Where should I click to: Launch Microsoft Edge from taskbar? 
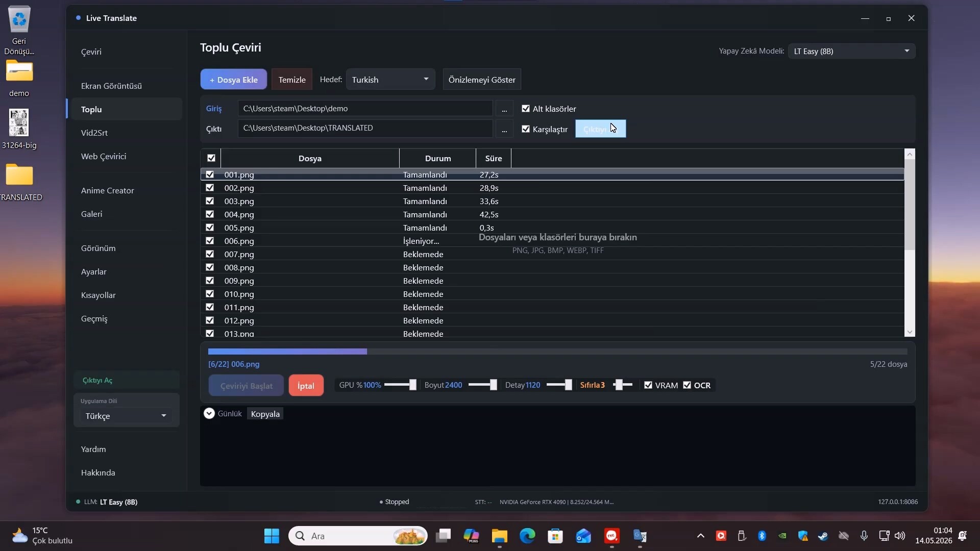tap(527, 536)
